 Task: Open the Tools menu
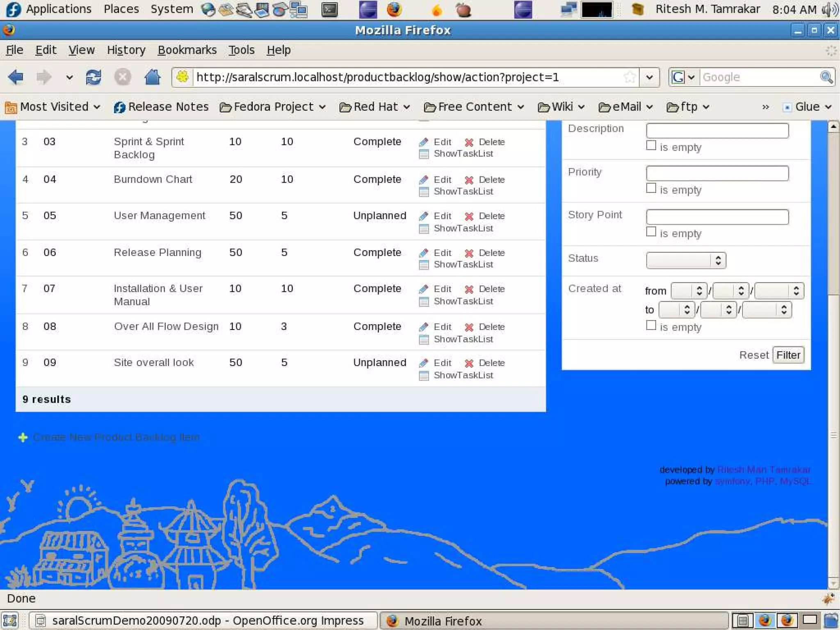(x=241, y=50)
